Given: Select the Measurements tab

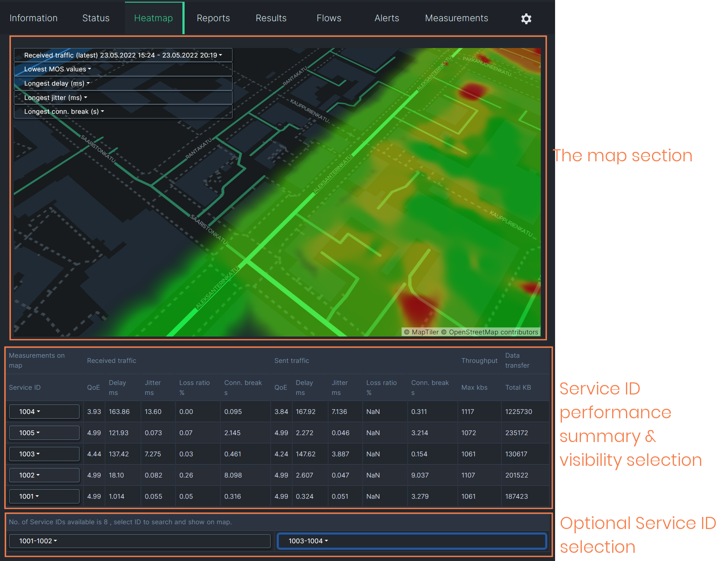Looking at the screenshot, I should coord(457,18).
